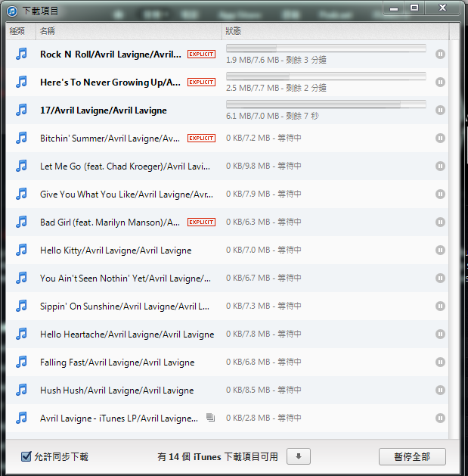Image resolution: width=468 pixels, height=476 pixels.
Task: Click music note icon for Here's To Never Growing Up
Action: tap(21, 82)
